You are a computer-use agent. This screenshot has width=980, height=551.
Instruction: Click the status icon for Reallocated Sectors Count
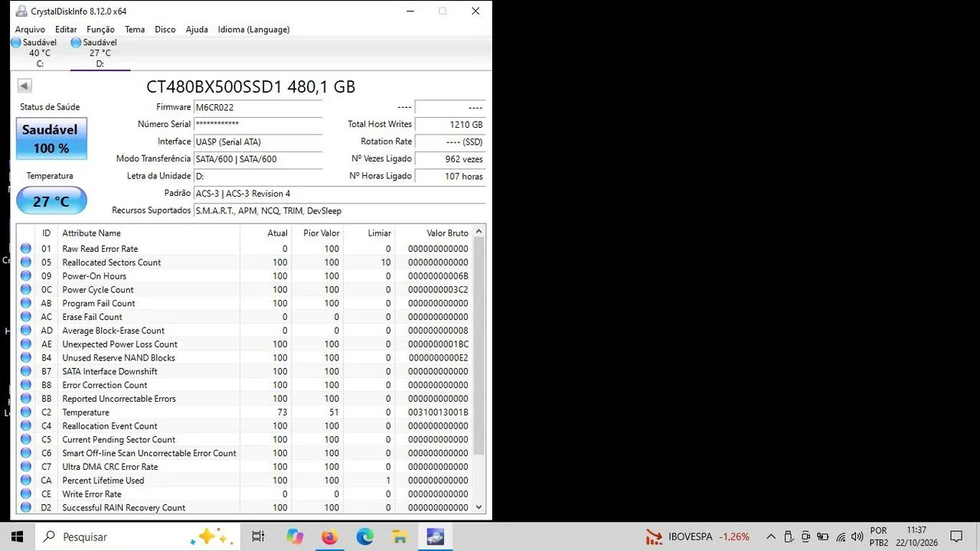tap(26, 262)
